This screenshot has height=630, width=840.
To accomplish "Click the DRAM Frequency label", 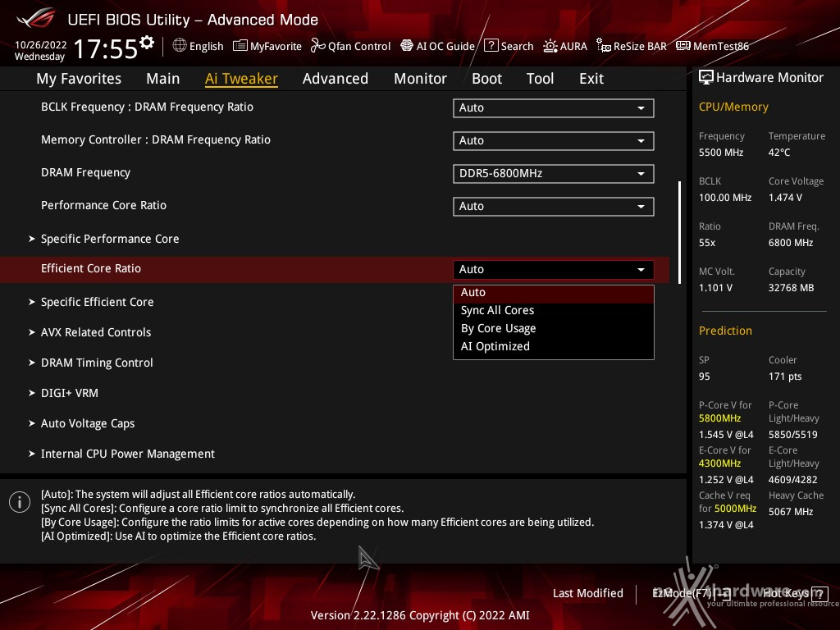I will tap(85, 172).
